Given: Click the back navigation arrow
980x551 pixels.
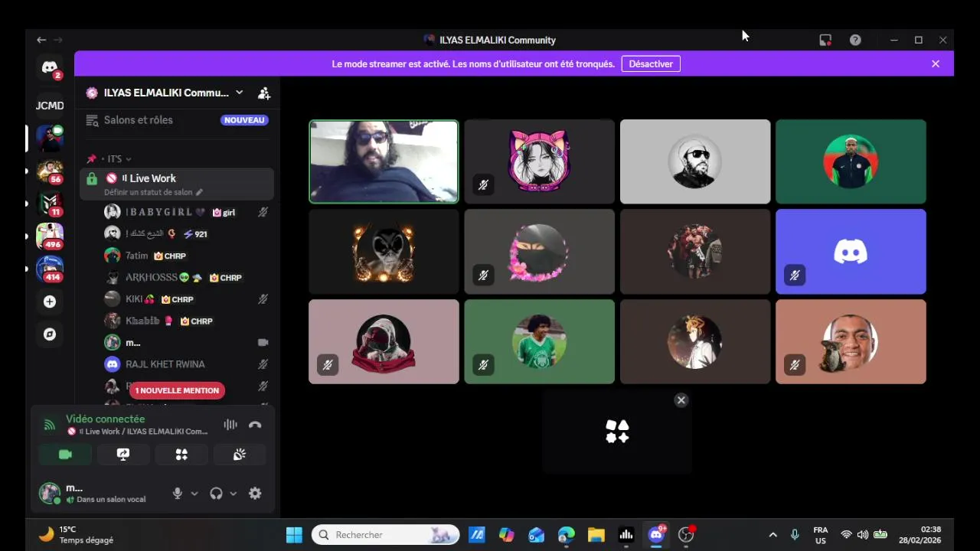Looking at the screenshot, I should (41, 40).
